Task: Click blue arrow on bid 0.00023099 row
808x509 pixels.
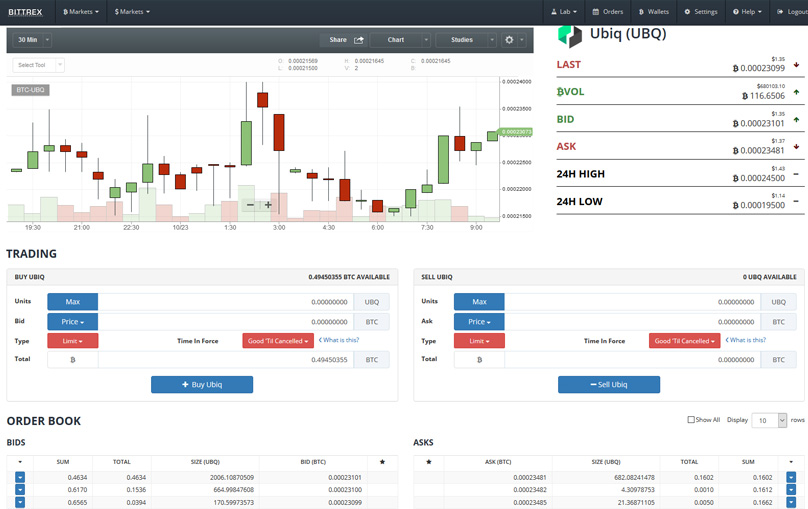Action: (x=20, y=502)
